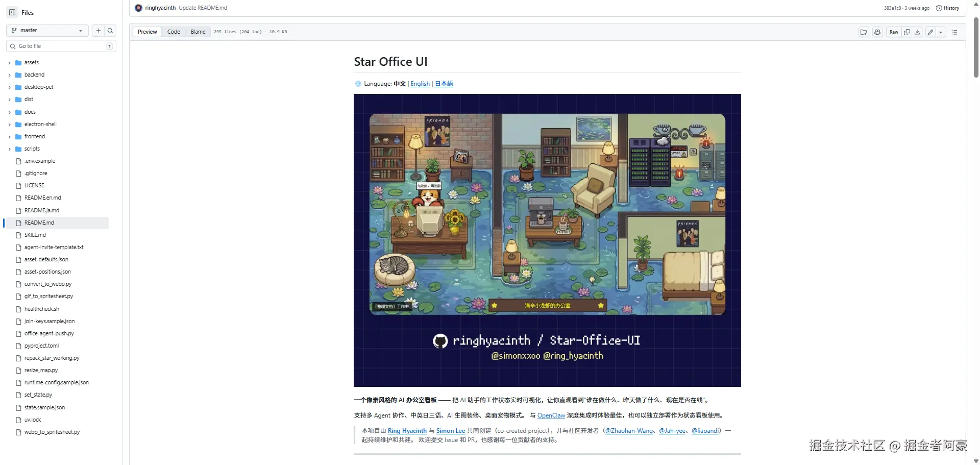Click the Raw button

coord(894,32)
